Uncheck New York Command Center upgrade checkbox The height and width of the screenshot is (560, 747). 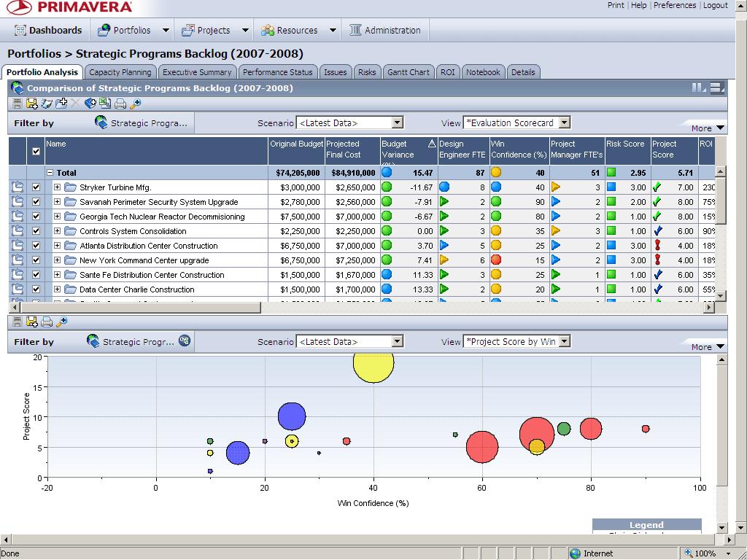click(x=36, y=260)
